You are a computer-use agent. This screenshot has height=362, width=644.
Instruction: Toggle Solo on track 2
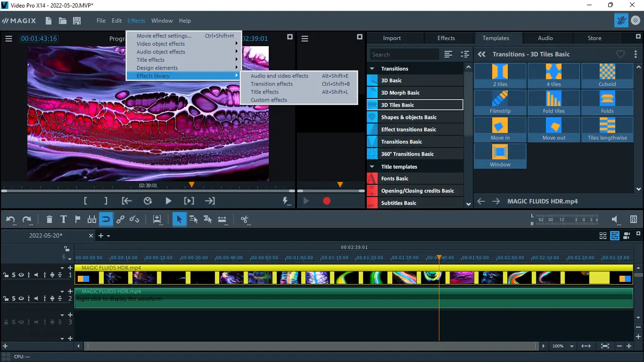coord(14,298)
